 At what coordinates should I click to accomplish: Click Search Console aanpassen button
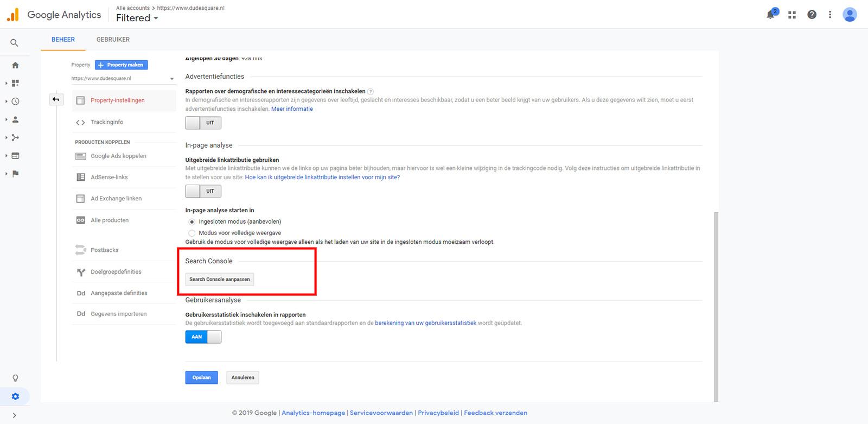[220, 280]
